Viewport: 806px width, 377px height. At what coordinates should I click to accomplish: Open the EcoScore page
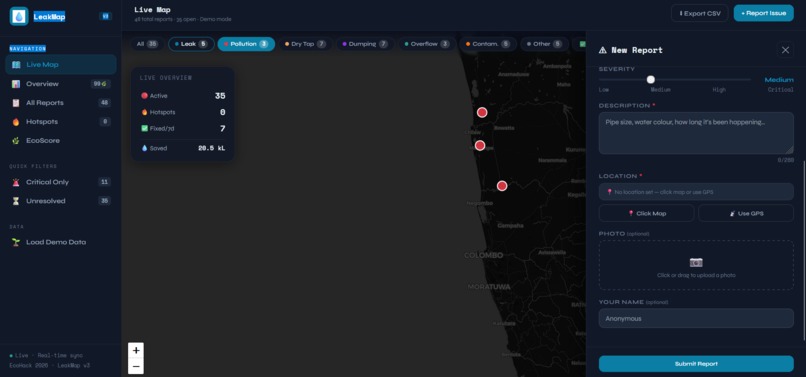(61, 140)
